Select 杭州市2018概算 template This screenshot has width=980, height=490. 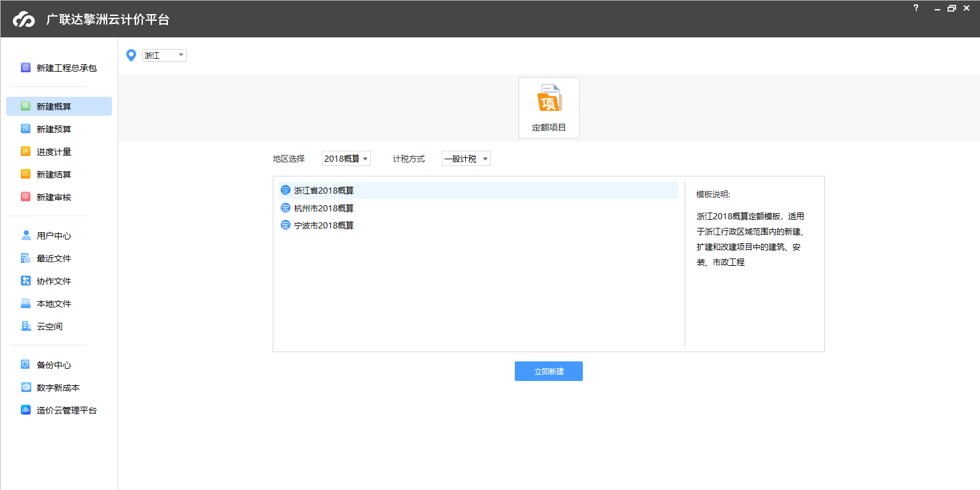(324, 208)
